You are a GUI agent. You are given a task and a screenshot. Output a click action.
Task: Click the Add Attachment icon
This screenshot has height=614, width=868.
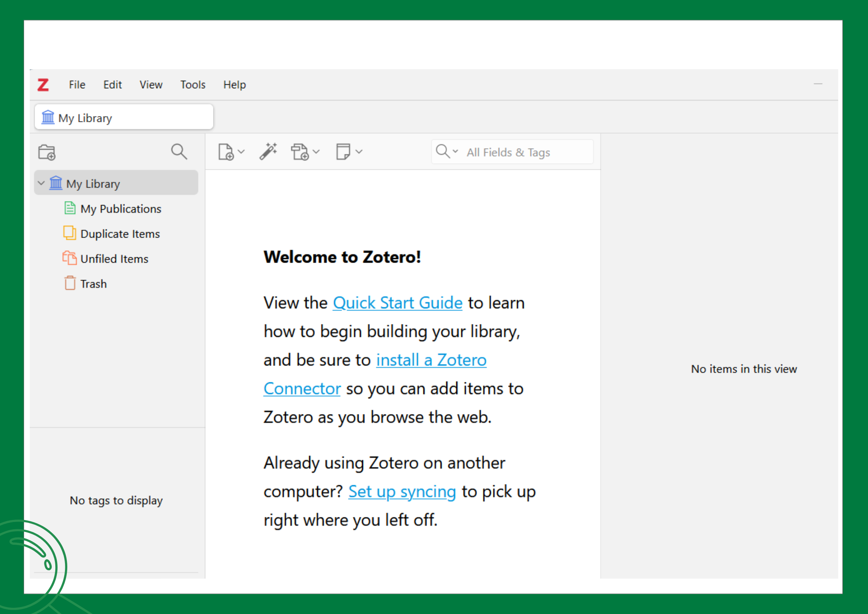300,152
